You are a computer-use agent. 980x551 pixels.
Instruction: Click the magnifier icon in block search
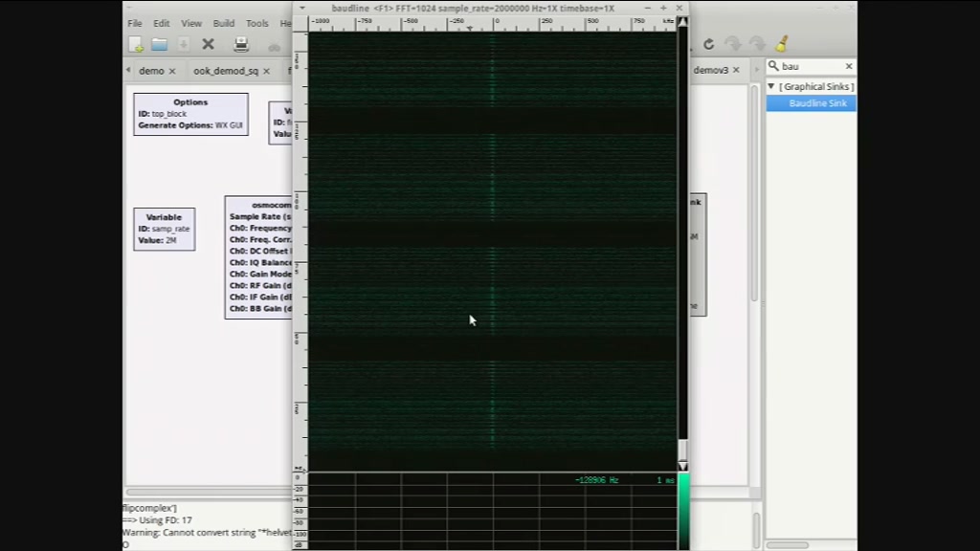[x=773, y=66]
